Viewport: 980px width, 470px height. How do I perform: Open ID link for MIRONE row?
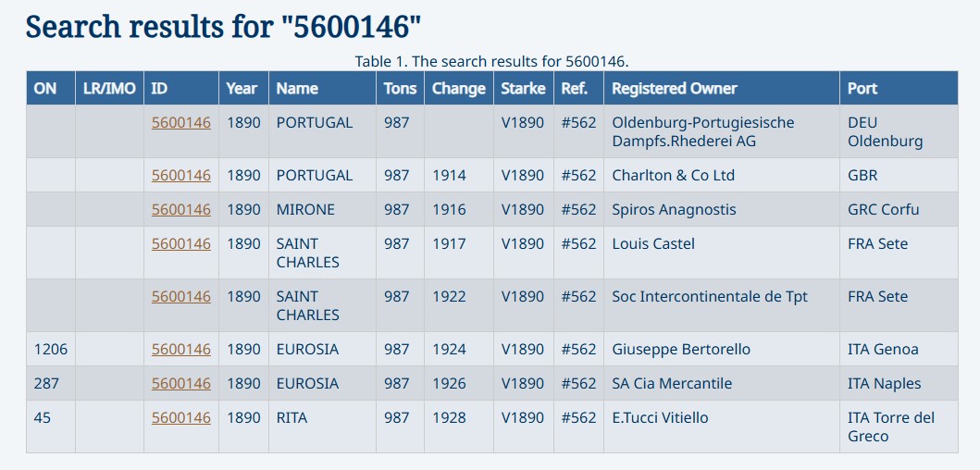pos(181,209)
